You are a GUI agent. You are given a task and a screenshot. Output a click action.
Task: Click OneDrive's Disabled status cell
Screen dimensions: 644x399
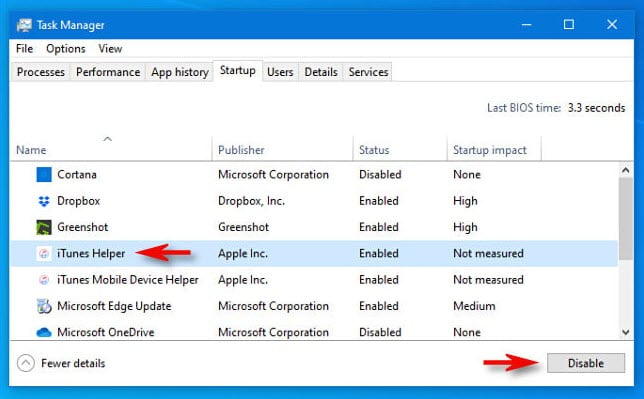[x=380, y=332]
